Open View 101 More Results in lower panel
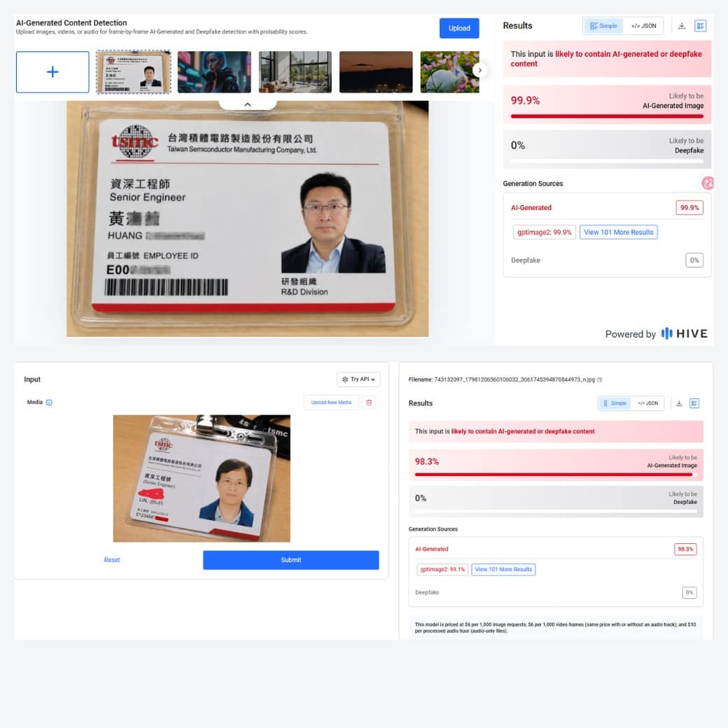Viewport: 728px width, 728px height. click(503, 569)
